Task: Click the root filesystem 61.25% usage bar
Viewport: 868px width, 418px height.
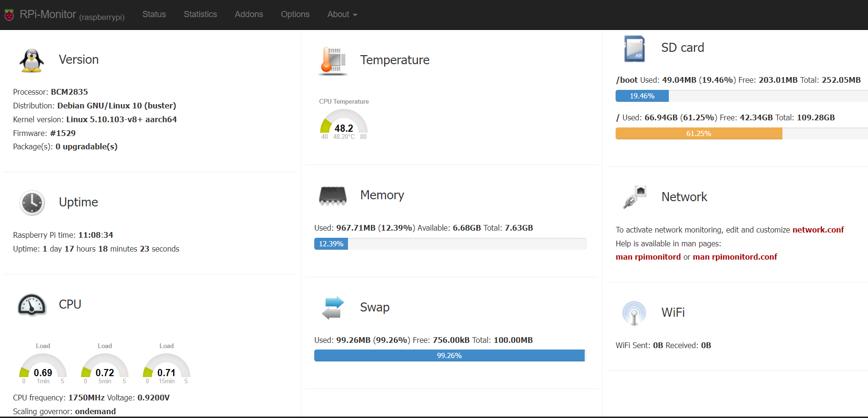Action: pos(698,134)
